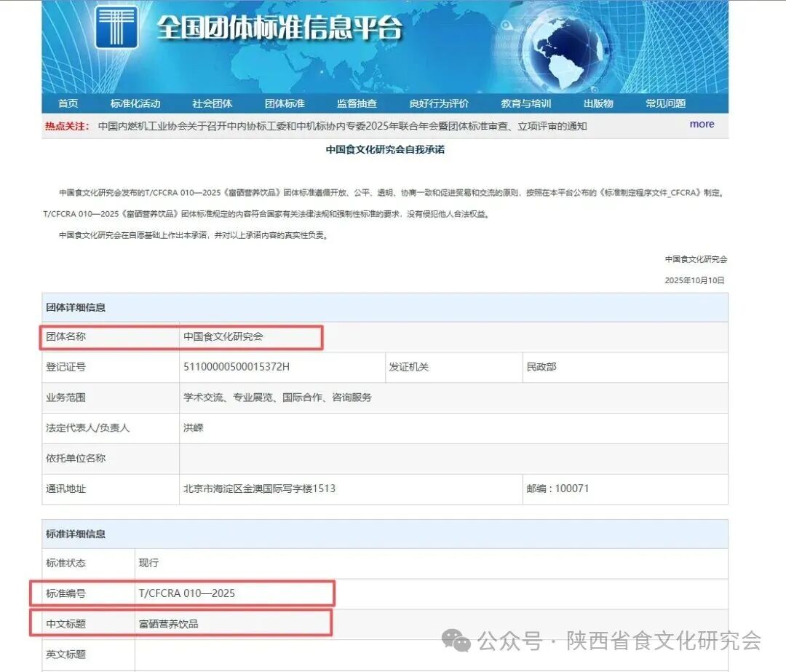Screen dimensions: 786x672
Task: Go to the 标准化活动 menu
Action: 135,103
